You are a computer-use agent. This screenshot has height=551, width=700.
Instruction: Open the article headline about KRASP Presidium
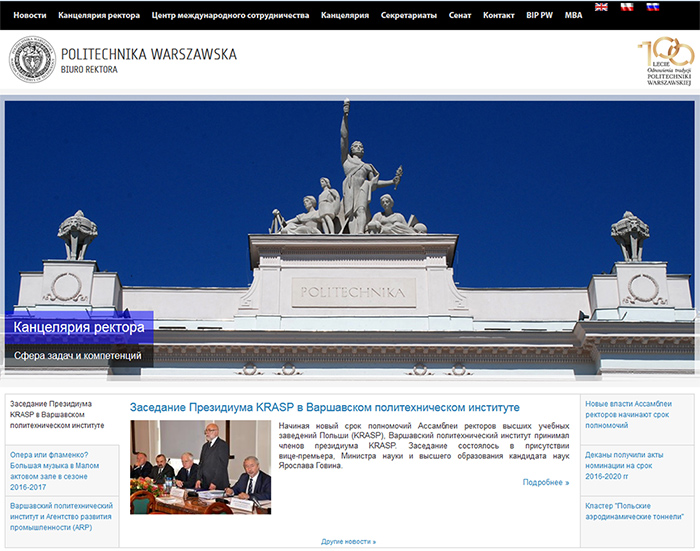click(x=325, y=407)
